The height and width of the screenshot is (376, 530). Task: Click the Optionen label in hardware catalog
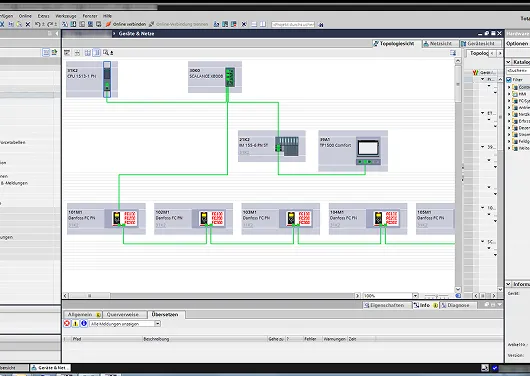[x=517, y=44]
